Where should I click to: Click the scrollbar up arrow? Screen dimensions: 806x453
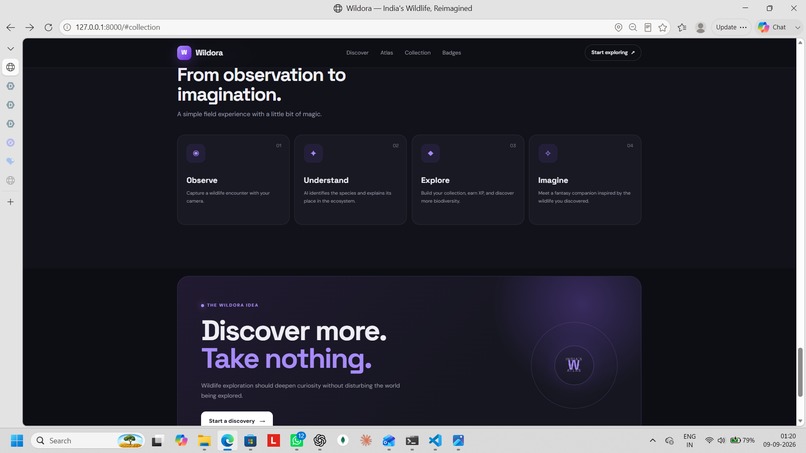click(800, 43)
